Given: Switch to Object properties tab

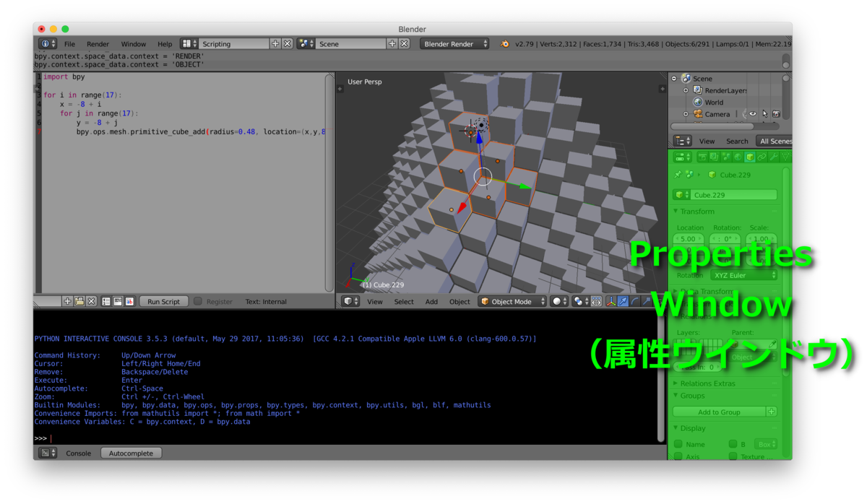Looking at the screenshot, I should (750, 157).
